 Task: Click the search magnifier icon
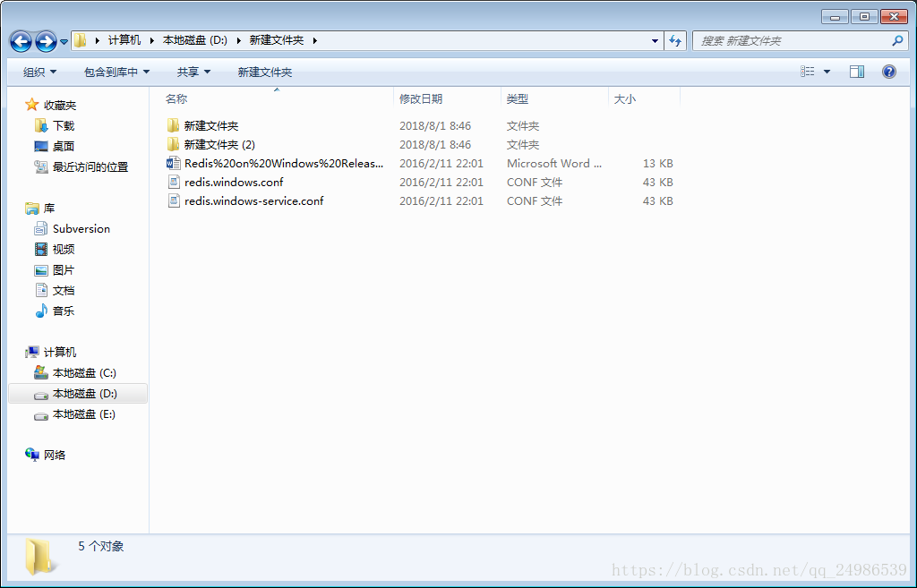pos(897,41)
